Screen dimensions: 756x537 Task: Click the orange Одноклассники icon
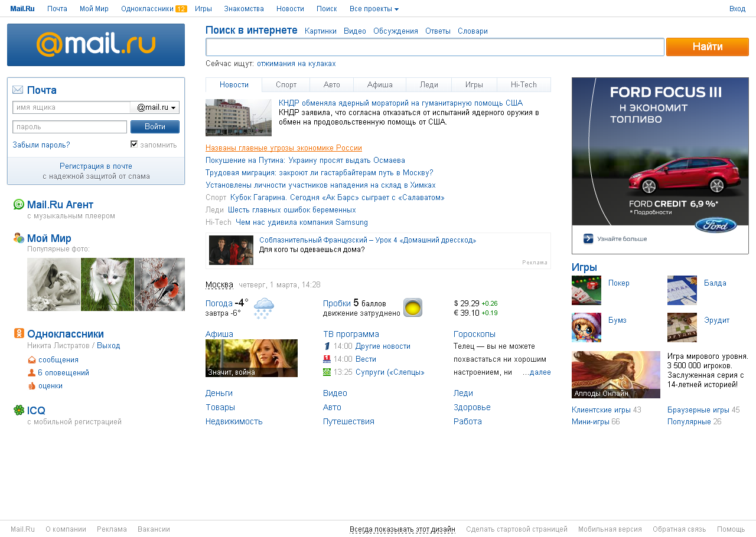click(x=19, y=333)
